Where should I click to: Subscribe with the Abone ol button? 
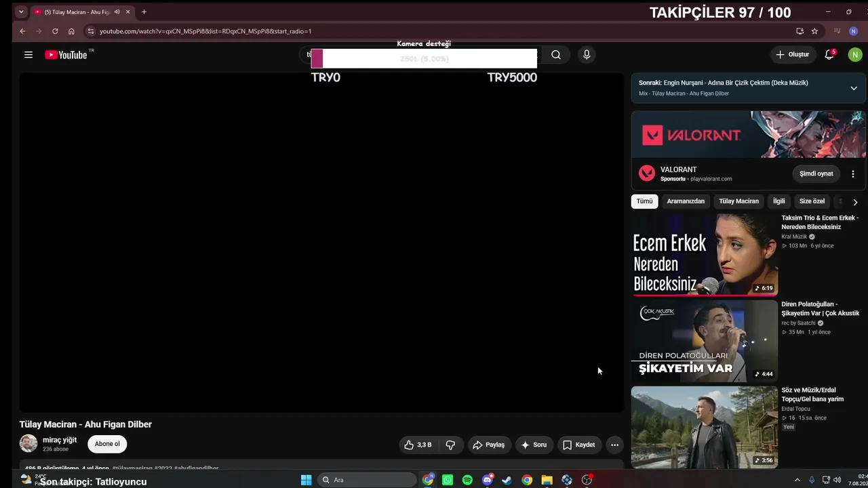pos(107,444)
